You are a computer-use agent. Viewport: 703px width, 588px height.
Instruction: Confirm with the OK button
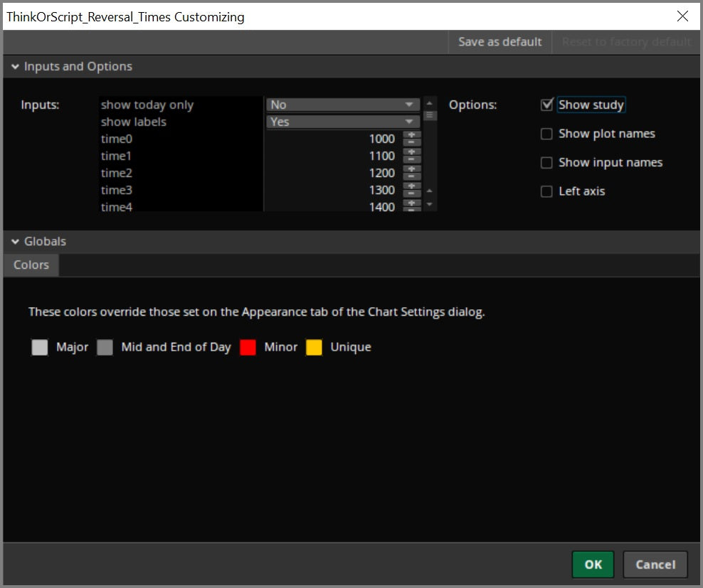[x=593, y=565]
